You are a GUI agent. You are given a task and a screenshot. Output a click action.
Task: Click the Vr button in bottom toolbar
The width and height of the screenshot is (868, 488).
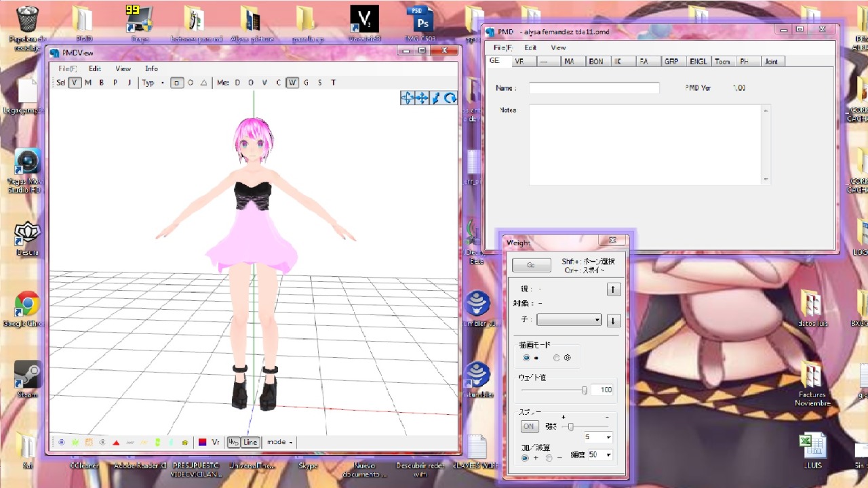click(x=216, y=443)
